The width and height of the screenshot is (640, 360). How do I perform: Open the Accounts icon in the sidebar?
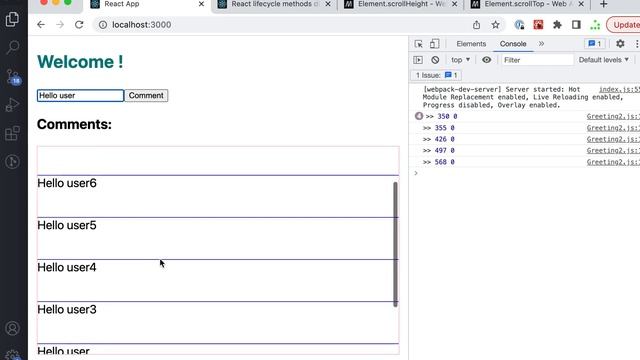tap(13, 328)
